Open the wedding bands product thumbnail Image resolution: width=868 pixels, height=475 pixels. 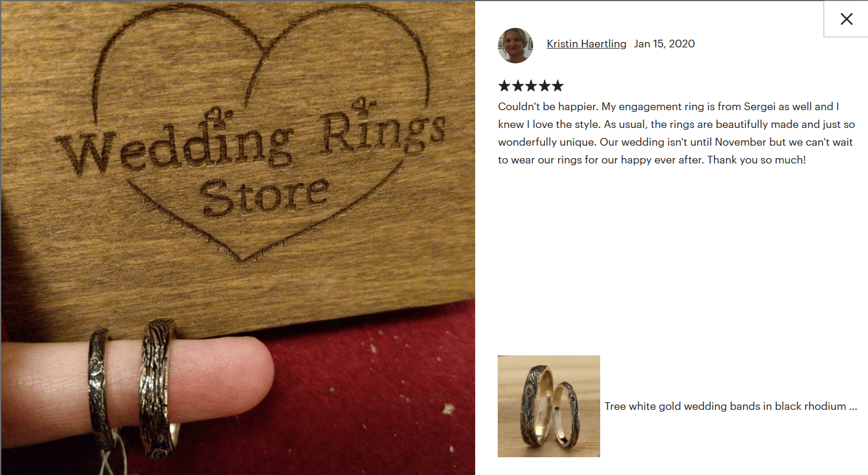(x=549, y=406)
